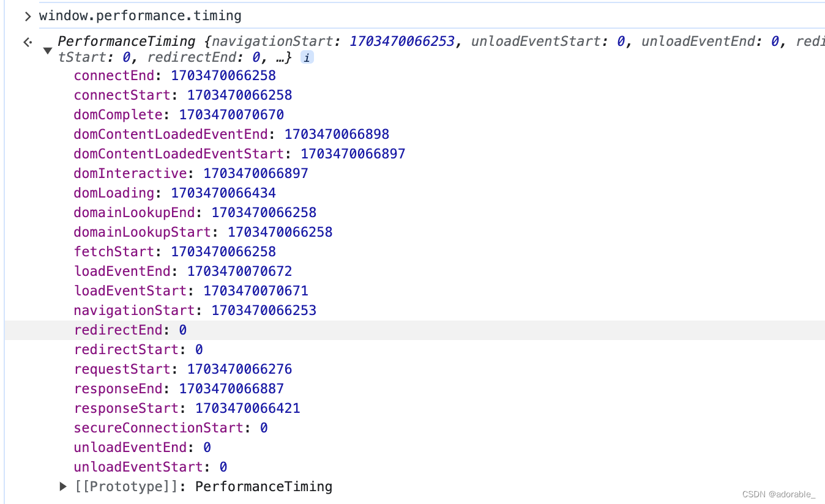Click the window.performance.timing command text
Screen dimensions: 825x504
tap(140, 16)
